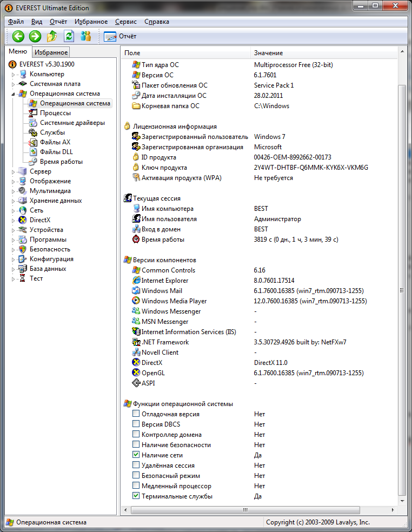Image resolution: width=412 pixels, height=532 pixels.
Task: Toggle the Безопасный режим checkbox
Action: (x=136, y=475)
